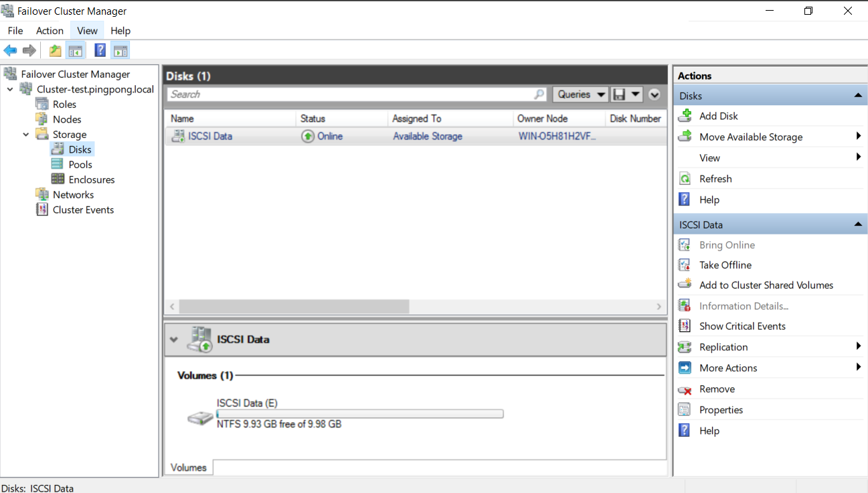Image resolution: width=868 pixels, height=493 pixels.
Task: Open the Pools tree node
Action: (80, 165)
